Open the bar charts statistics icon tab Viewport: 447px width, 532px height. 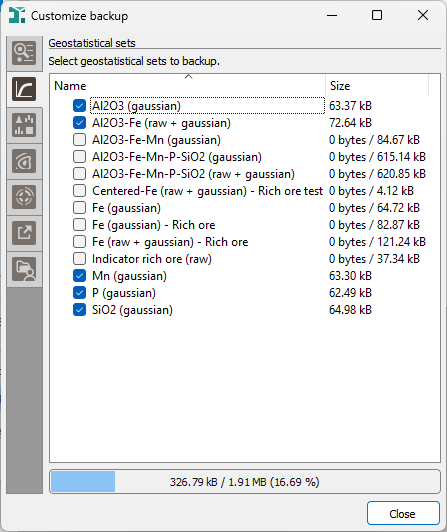click(24, 125)
